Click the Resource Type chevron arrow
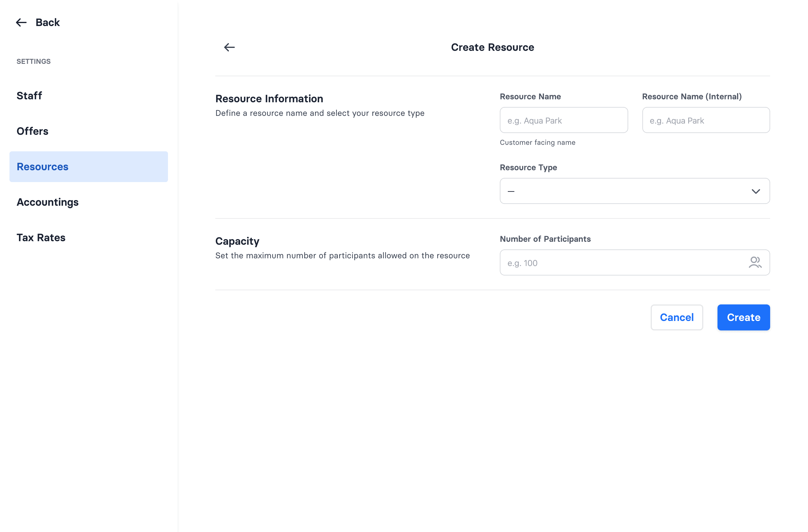 [x=756, y=191]
